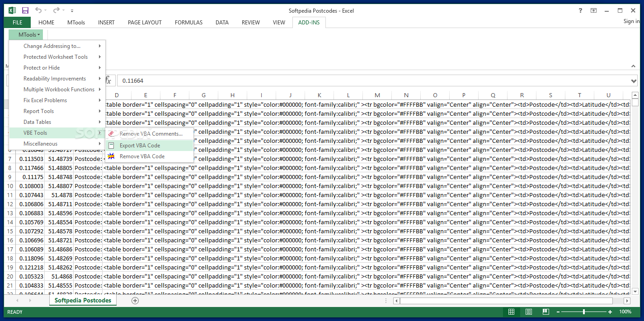The height and width of the screenshot is (321, 644).
Task: Open the MTools dropdown button
Action: point(26,35)
